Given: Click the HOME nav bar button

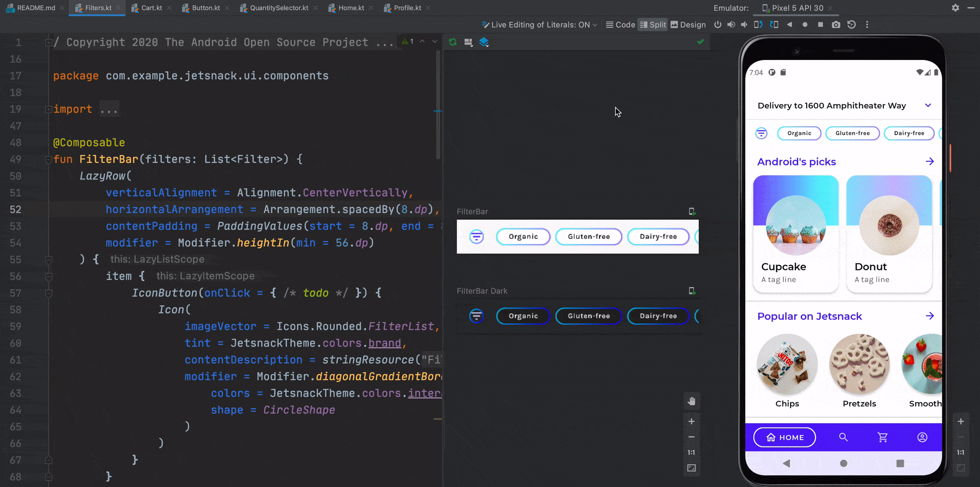Looking at the screenshot, I should click(784, 437).
